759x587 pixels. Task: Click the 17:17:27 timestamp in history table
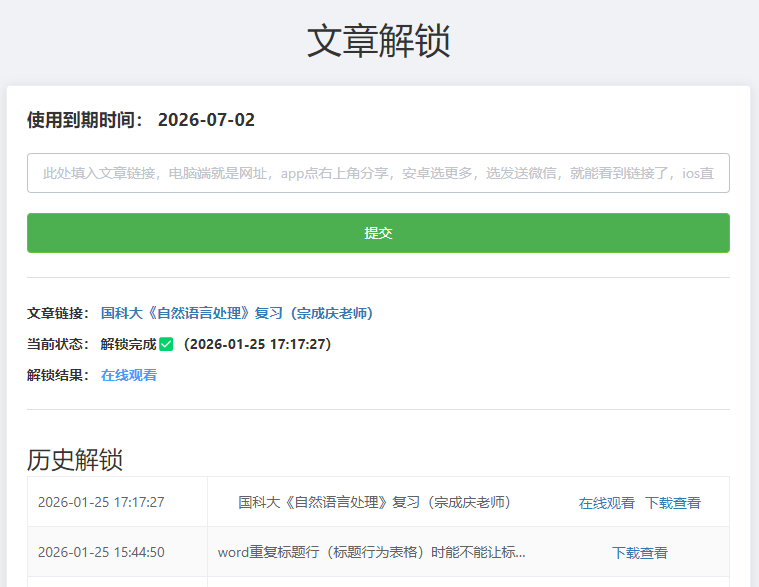coord(101,502)
